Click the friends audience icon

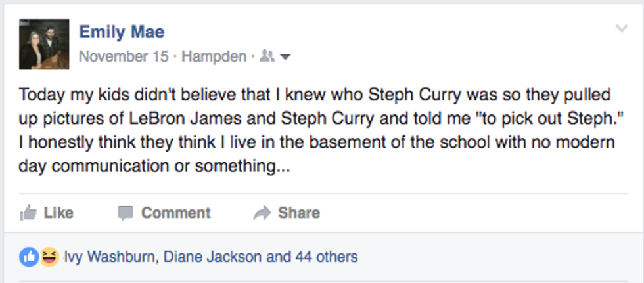tap(266, 57)
